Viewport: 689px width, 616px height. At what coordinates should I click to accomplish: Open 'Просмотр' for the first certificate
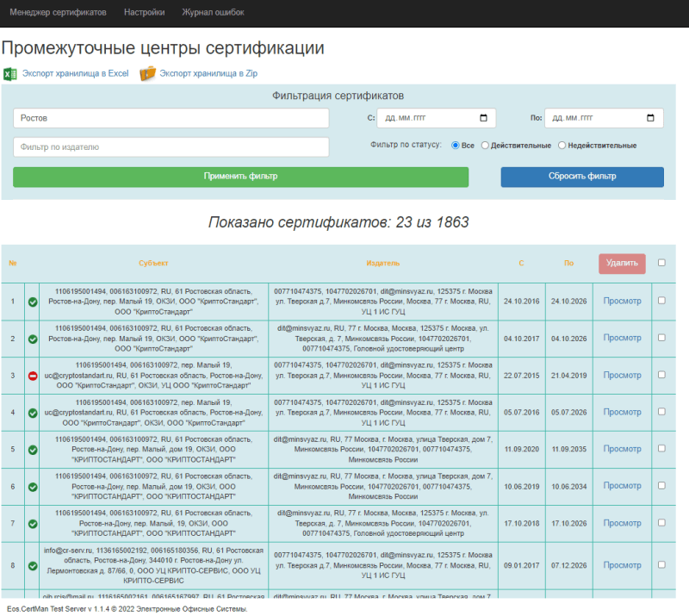point(622,302)
